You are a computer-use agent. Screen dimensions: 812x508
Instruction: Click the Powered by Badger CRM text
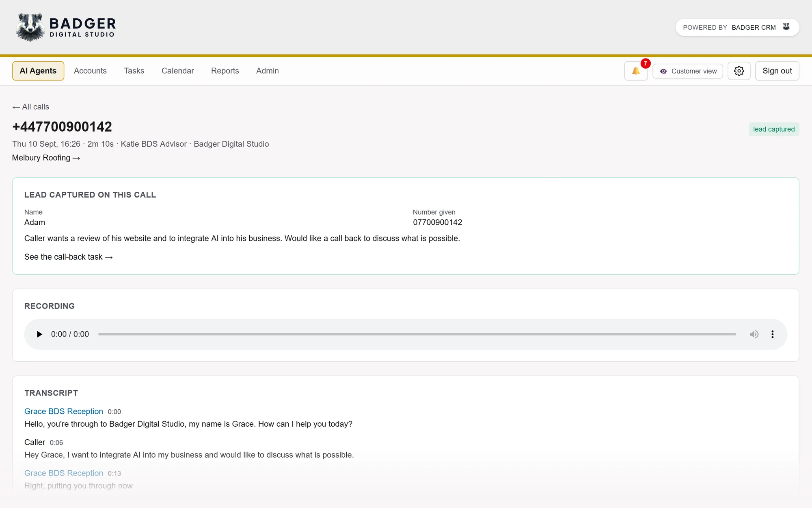[729, 27]
